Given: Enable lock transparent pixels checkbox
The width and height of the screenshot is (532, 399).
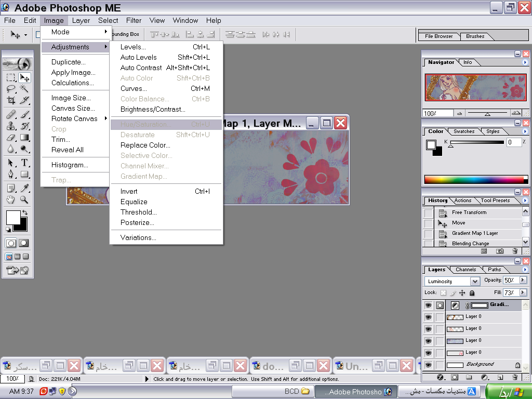Looking at the screenshot, I should 443,293.
